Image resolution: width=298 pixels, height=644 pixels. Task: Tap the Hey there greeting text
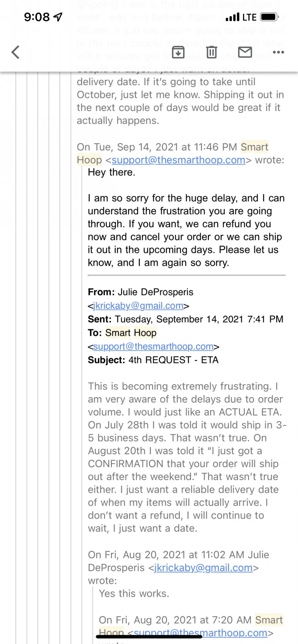(x=112, y=172)
